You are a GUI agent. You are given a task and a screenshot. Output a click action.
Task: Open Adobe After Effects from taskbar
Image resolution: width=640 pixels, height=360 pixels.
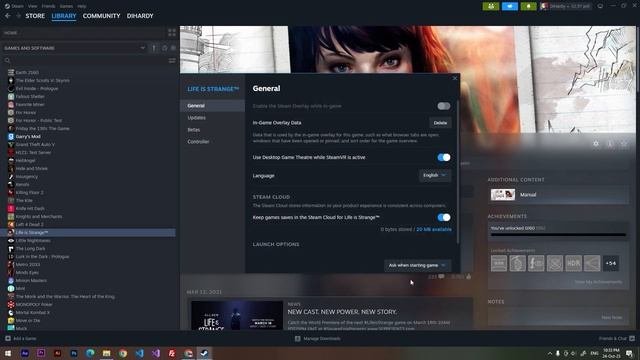coord(24,353)
